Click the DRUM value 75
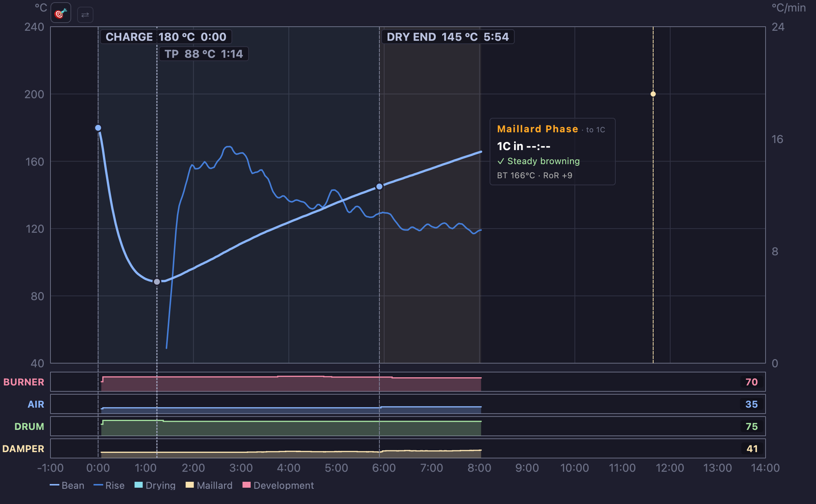This screenshot has width=816, height=504. 751,427
